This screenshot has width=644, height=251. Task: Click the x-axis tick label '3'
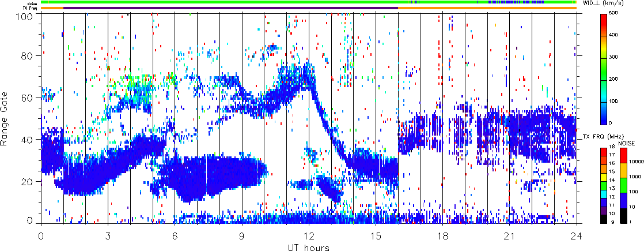[108, 236]
